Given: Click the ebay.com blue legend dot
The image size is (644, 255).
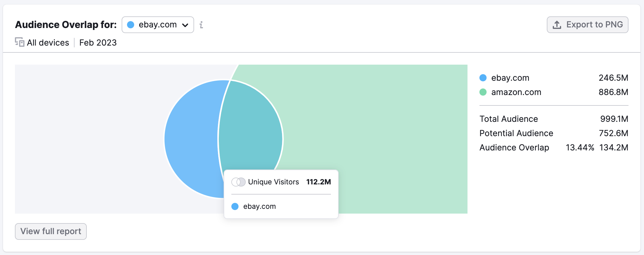Looking at the screenshot, I should pyautogui.click(x=483, y=78).
